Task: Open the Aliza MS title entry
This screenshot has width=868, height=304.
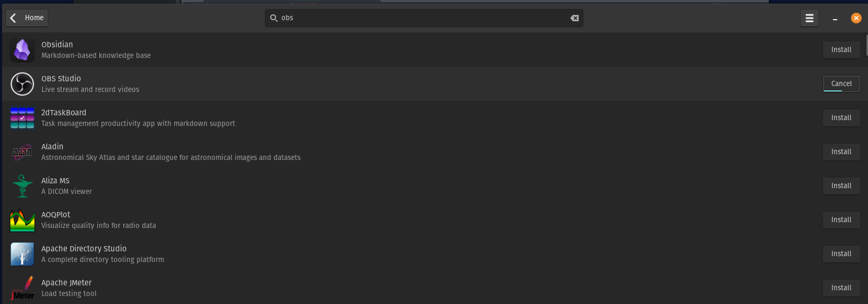Action: pos(55,181)
